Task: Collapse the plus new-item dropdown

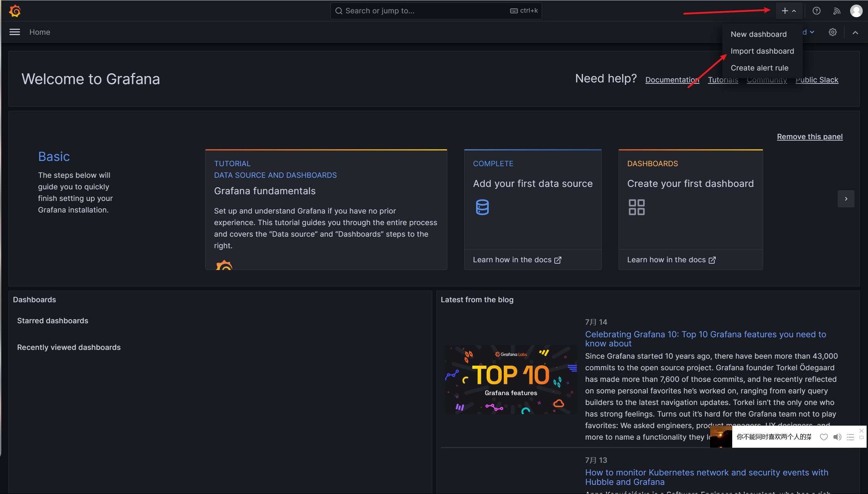Action: [789, 11]
